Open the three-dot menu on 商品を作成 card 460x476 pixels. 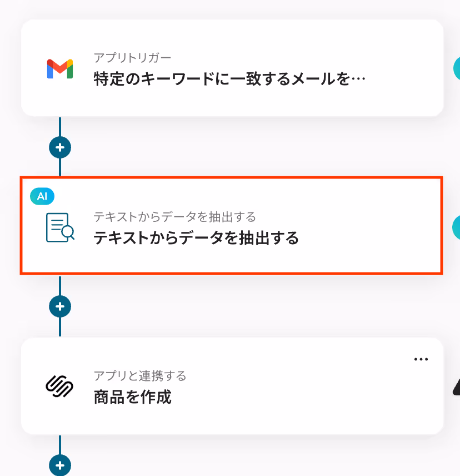[x=421, y=359]
